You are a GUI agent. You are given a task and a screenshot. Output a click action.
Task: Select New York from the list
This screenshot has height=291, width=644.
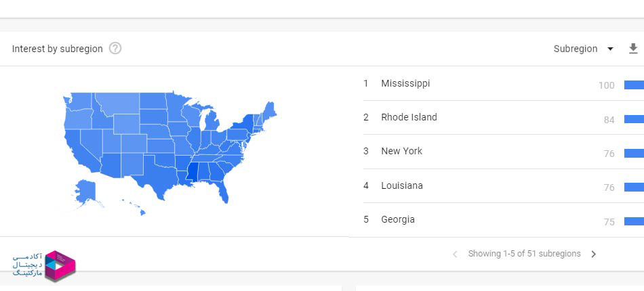pos(401,152)
